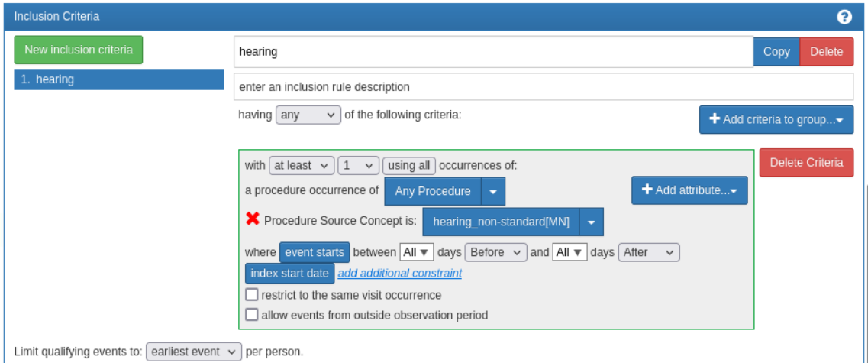Viewport: 868px width, 363px height.
Task: Toggle the using all occurrences button
Action: 409,165
